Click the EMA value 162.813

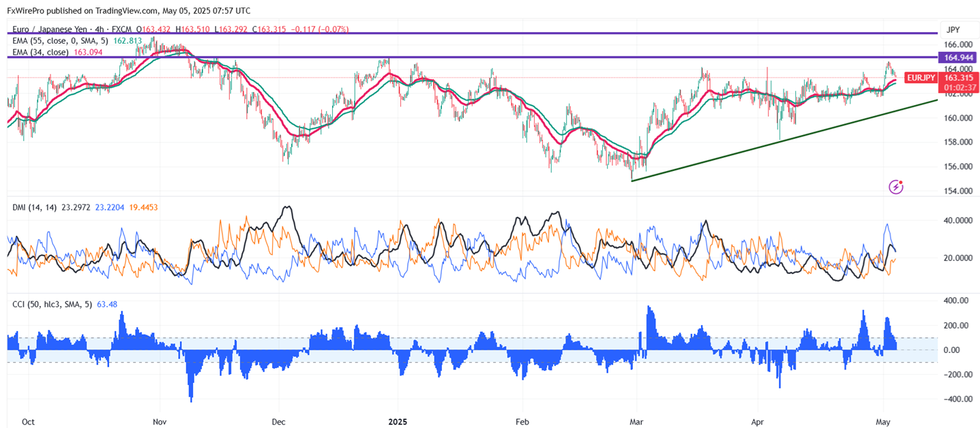pos(128,40)
